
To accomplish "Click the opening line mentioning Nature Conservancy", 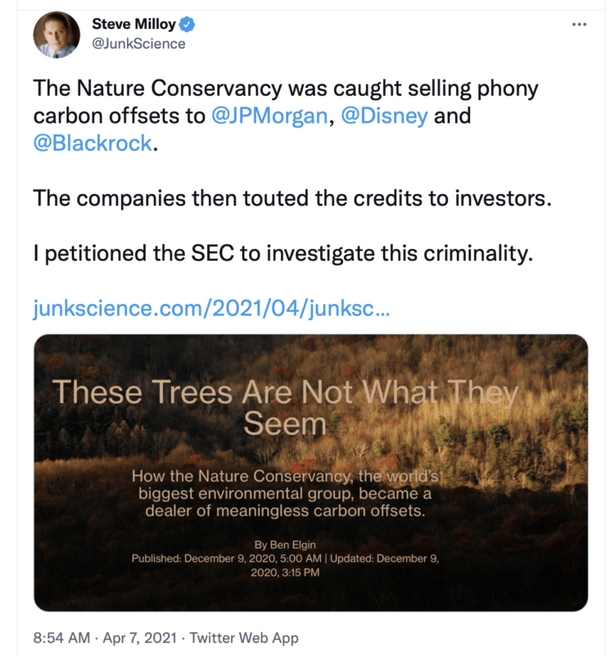I will coord(285,89).
